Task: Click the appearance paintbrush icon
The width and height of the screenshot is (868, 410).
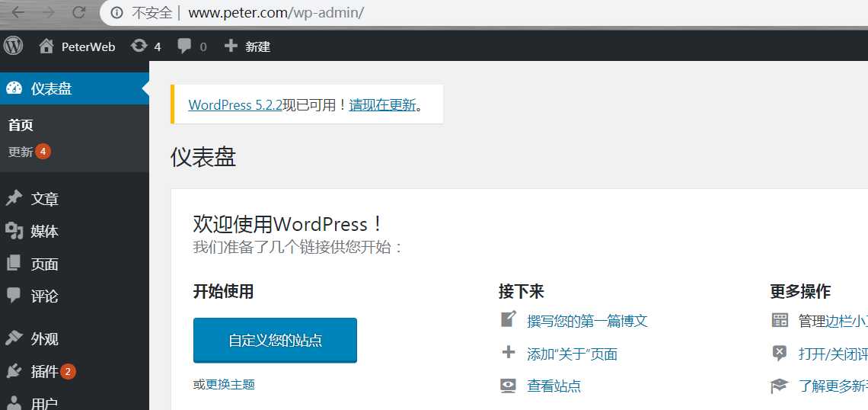Action: pyautogui.click(x=14, y=338)
